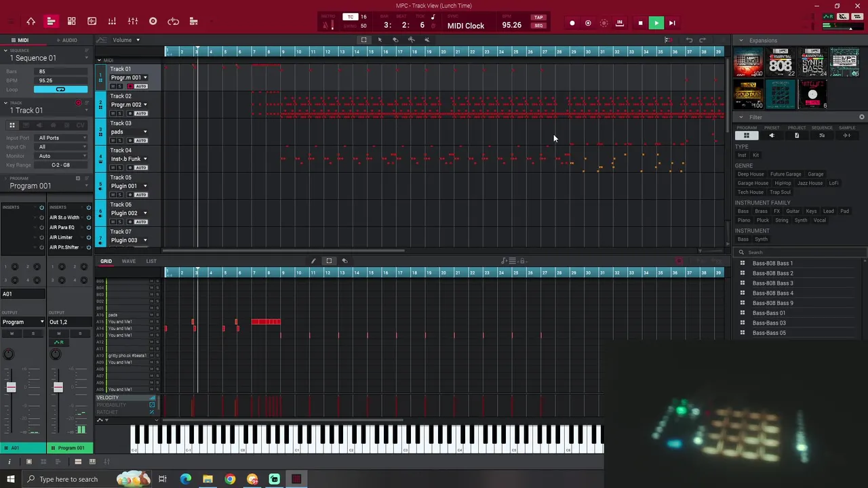868x488 pixels.
Task: Open the Home menu icon
Action: pyautogui.click(x=31, y=22)
